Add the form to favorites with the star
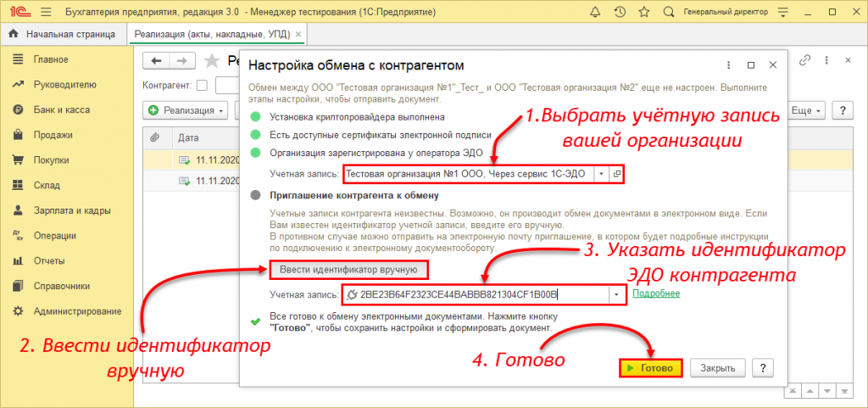This screenshot has height=408, width=868. (211, 61)
